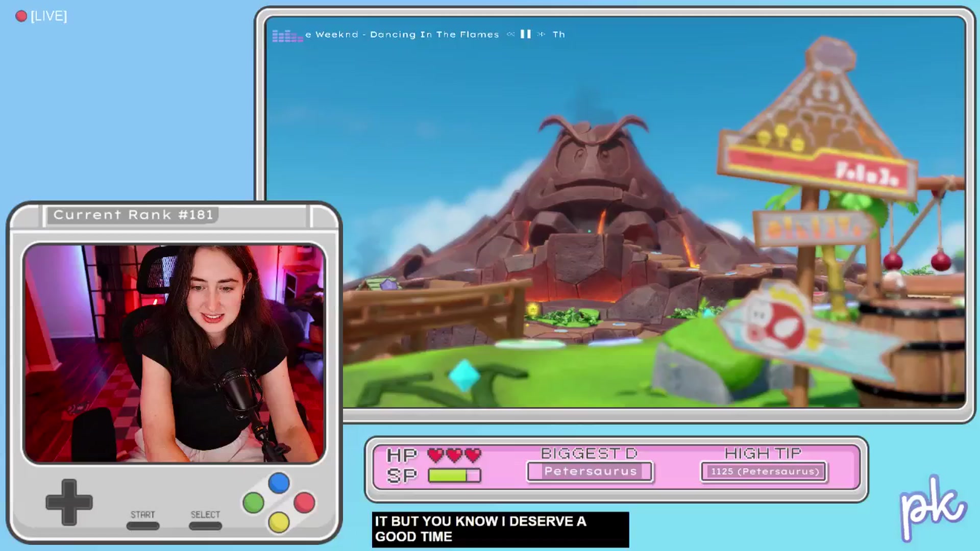Click the next track forward icon

[x=541, y=34]
